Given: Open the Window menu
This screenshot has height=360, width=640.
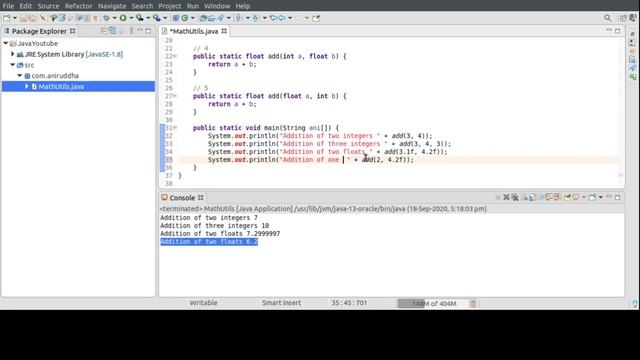Looking at the screenshot, I should tap(217, 6).
